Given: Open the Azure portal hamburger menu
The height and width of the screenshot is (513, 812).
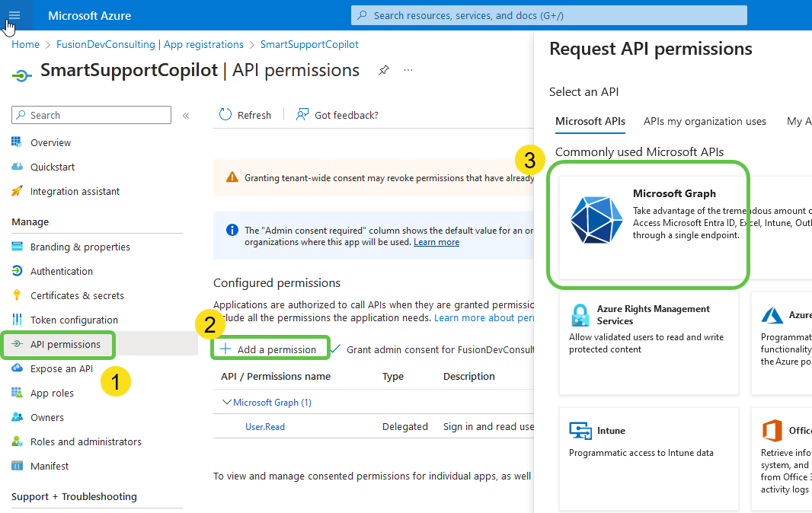Looking at the screenshot, I should (x=14, y=15).
